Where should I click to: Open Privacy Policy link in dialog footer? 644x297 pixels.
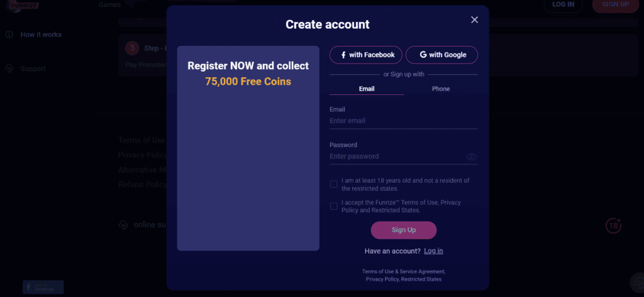click(x=382, y=279)
